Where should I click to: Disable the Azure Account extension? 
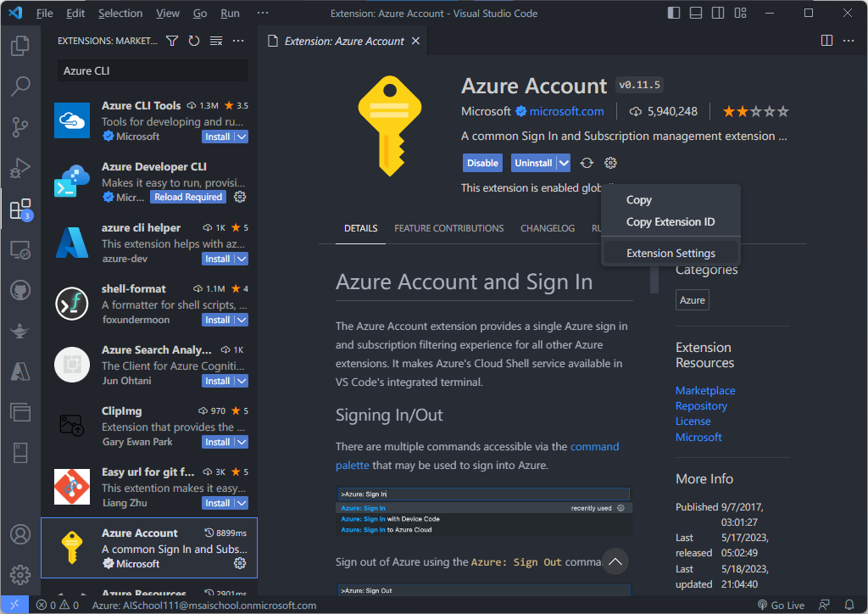[x=482, y=163]
